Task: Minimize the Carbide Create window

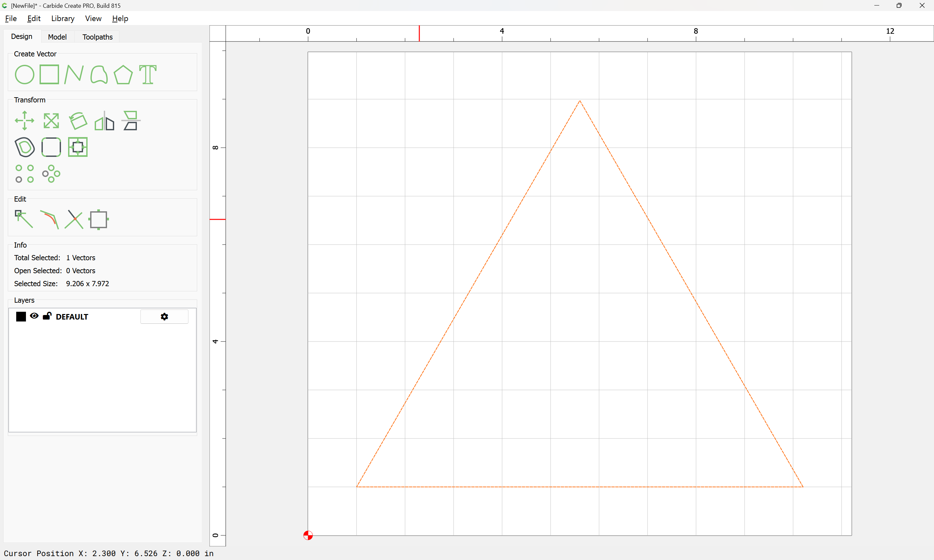Action: pyautogui.click(x=877, y=5)
